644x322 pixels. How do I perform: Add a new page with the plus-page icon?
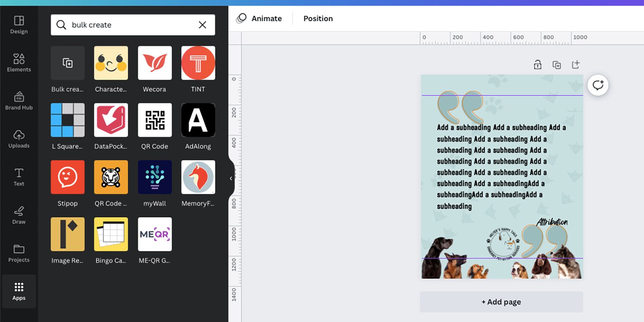(x=575, y=65)
